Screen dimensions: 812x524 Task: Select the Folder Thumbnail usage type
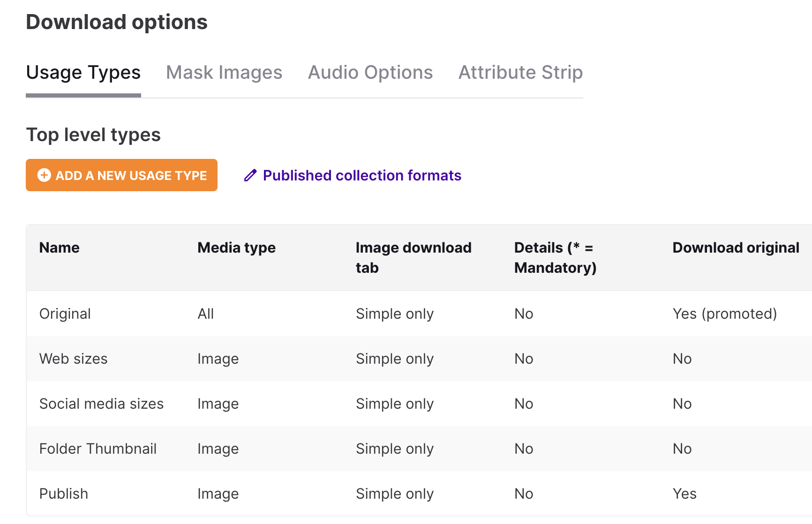point(98,449)
